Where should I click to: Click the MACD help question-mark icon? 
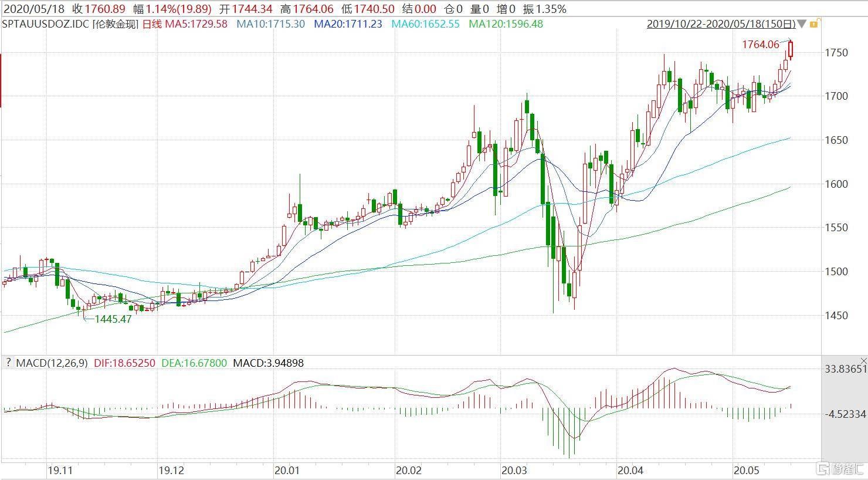coord(8,363)
